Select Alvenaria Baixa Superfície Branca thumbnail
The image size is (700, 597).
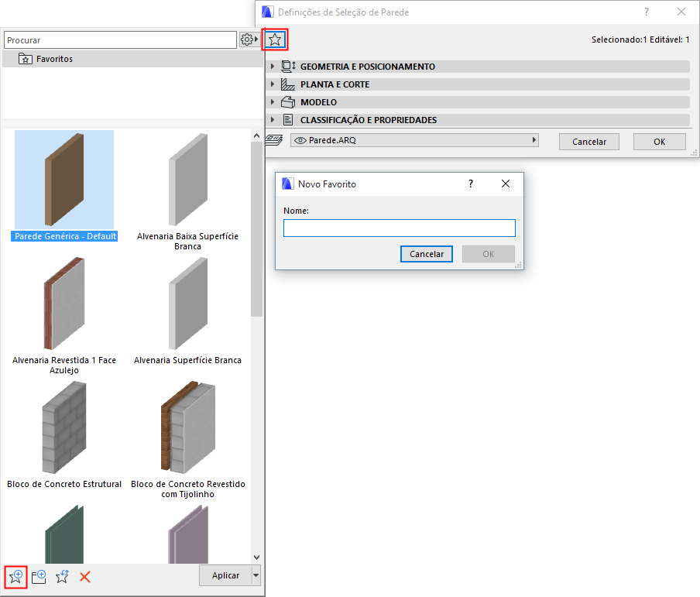point(188,180)
